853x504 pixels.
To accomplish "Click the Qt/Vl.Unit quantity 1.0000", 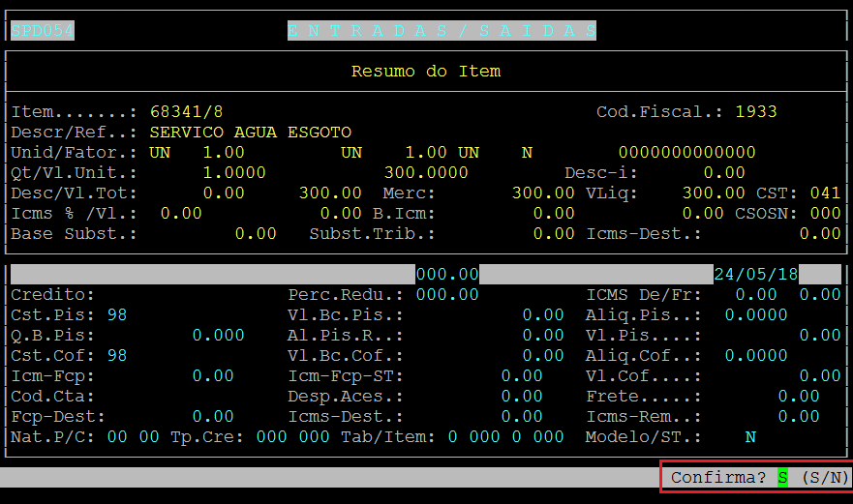I will point(234,172).
